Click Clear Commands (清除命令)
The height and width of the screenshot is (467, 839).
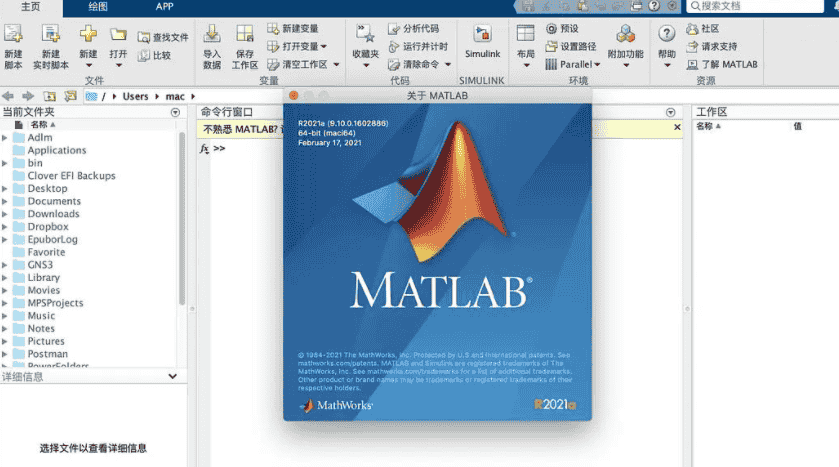414,64
